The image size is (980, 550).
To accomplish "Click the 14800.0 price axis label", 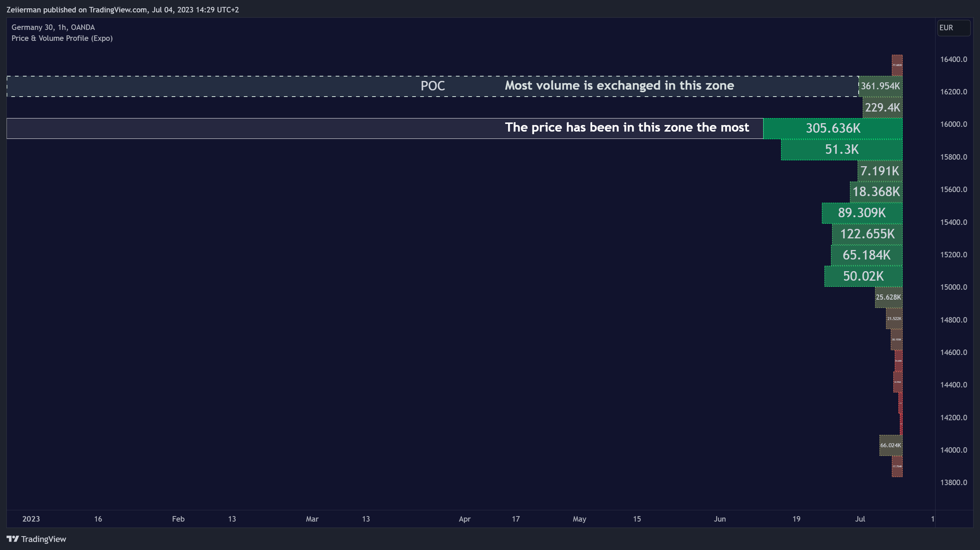I will (x=953, y=320).
